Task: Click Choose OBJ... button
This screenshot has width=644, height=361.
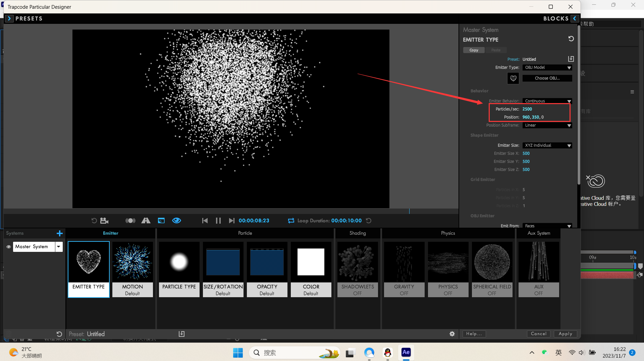Action: click(547, 78)
